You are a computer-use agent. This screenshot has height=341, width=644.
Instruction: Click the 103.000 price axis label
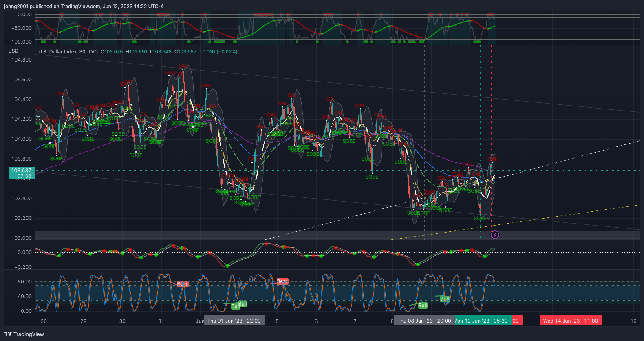pos(22,238)
